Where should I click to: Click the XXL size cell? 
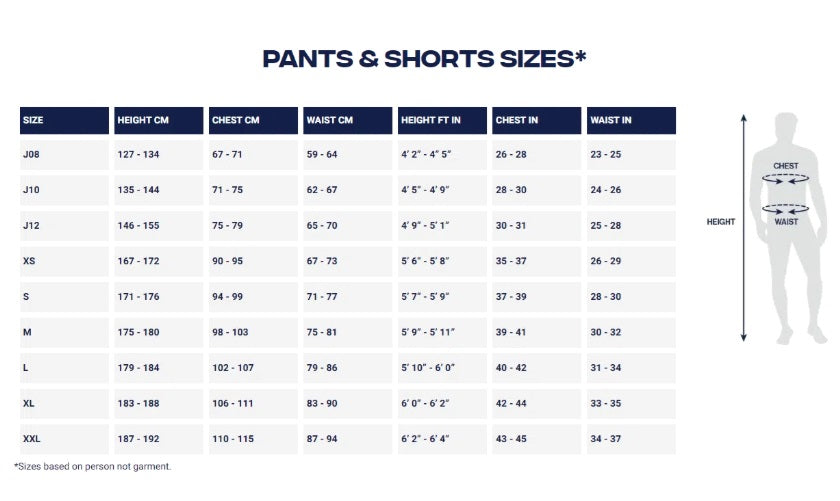64,439
